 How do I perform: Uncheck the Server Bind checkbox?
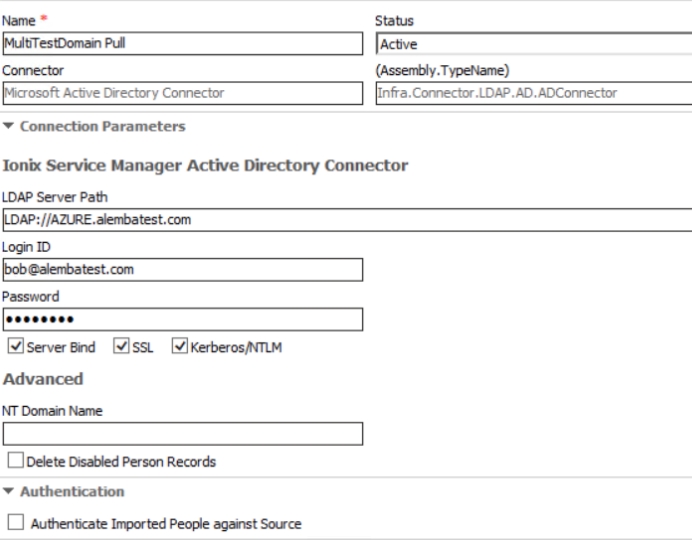pyautogui.click(x=14, y=348)
